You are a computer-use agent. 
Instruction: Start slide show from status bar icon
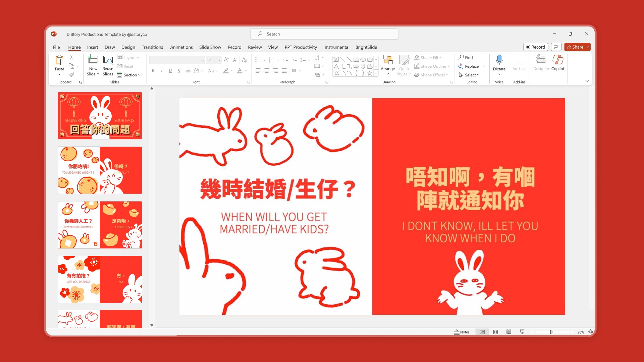tap(522, 332)
